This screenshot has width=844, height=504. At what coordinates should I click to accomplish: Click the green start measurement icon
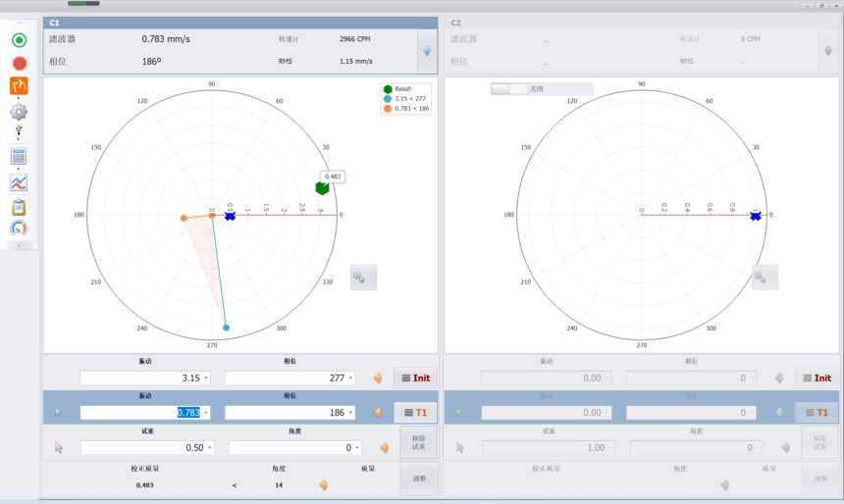19,40
